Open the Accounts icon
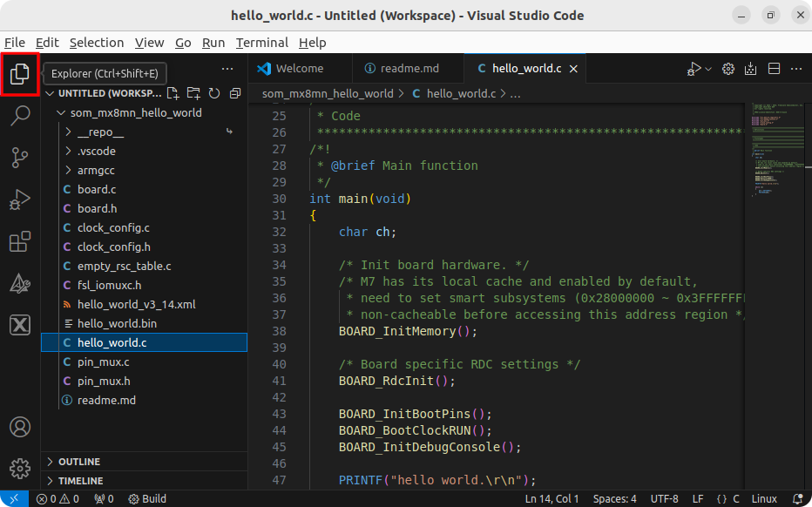The image size is (812, 507). pyautogui.click(x=19, y=427)
